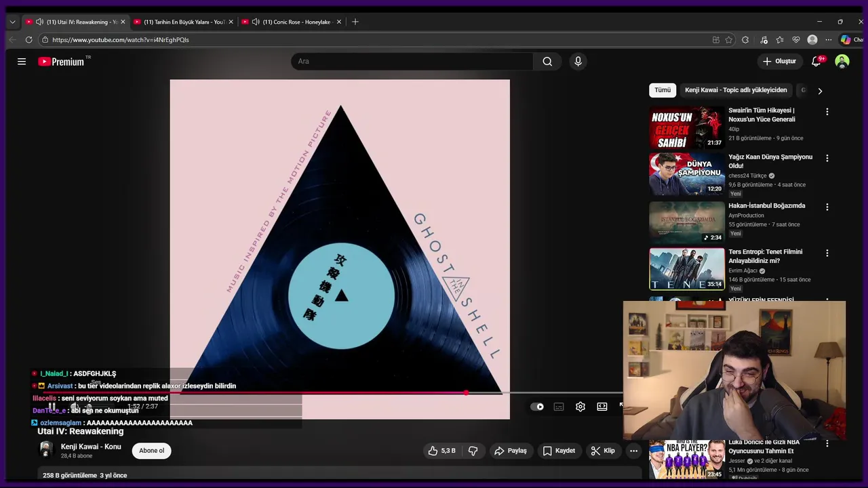Select the Tümü filter chip
The image size is (868, 488).
[663, 90]
